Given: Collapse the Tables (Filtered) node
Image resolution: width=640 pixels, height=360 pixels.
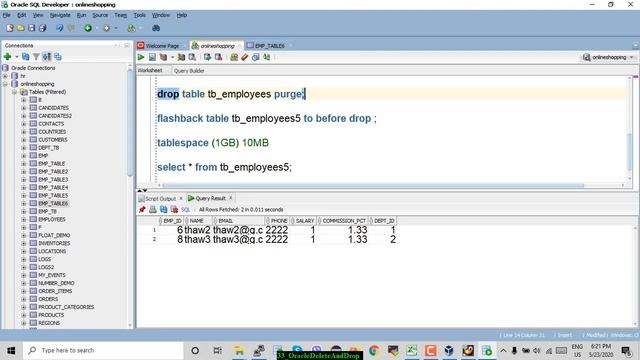Looking at the screenshot, I should 14,92.
